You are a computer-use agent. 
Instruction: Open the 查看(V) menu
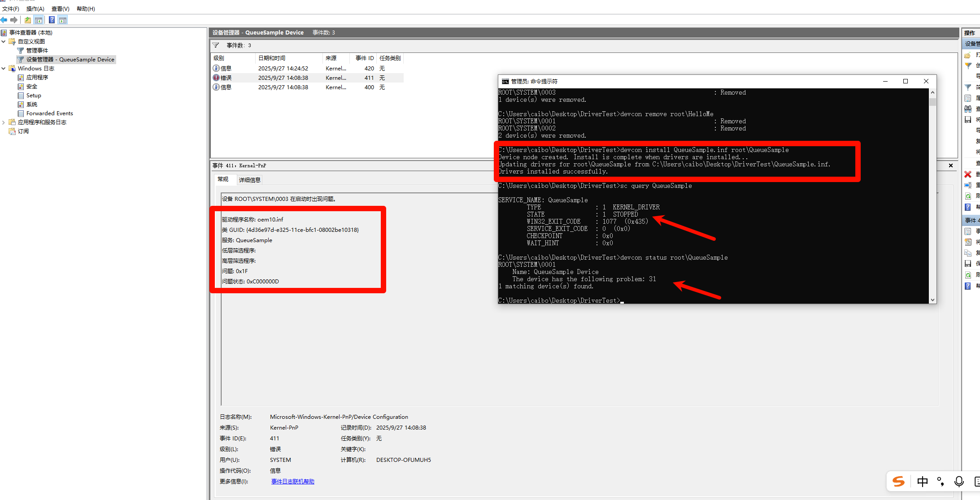point(60,9)
